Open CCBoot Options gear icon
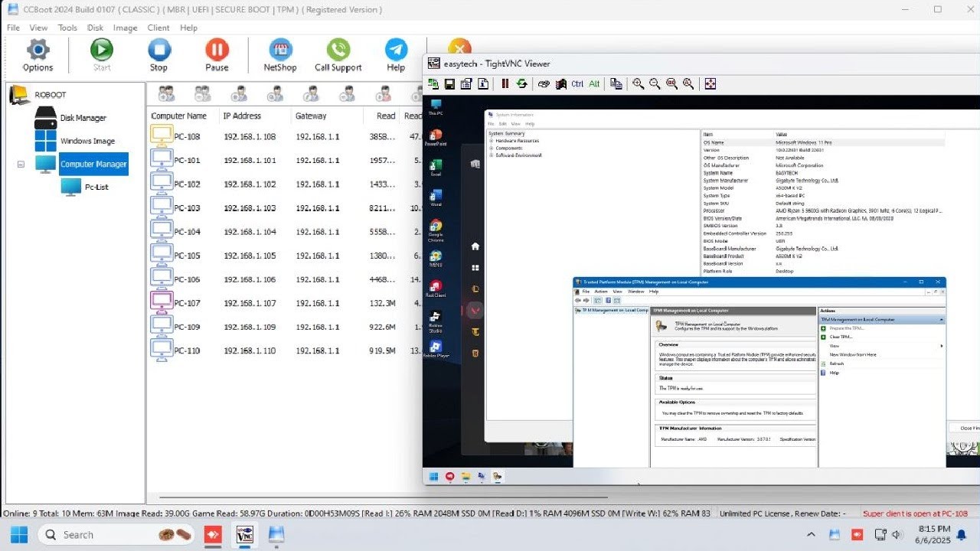This screenshot has height=551, width=980. [x=38, y=51]
